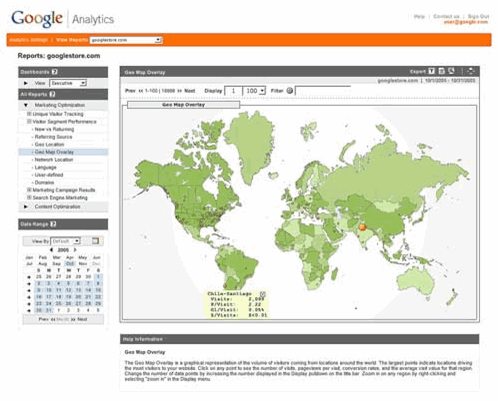
Task: Click the Export as text (T) icon
Action: [x=432, y=71]
